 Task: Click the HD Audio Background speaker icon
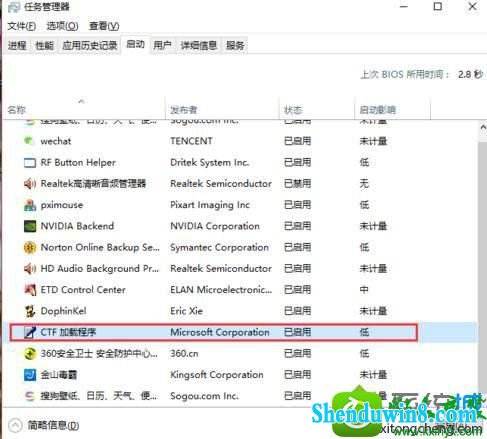30,269
